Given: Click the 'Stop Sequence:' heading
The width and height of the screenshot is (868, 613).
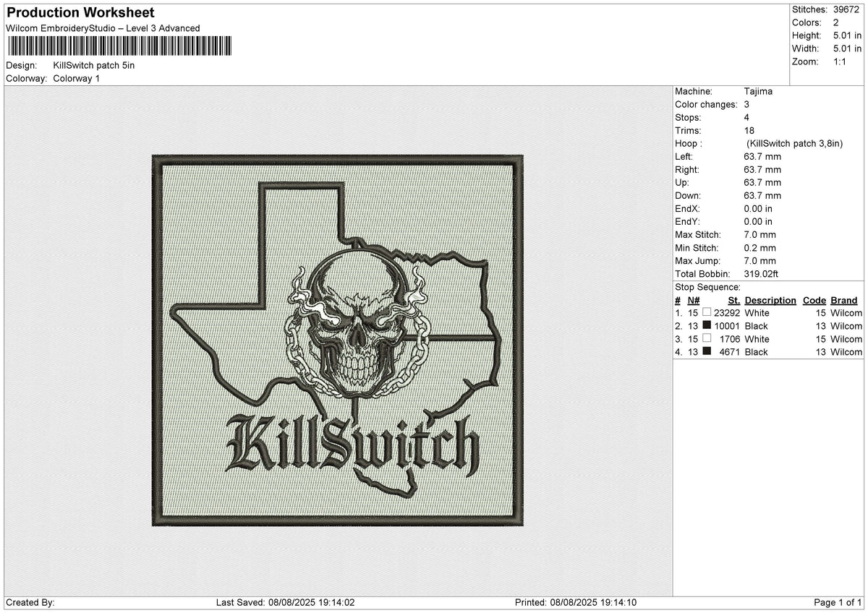Looking at the screenshot, I should tap(707, 287).
